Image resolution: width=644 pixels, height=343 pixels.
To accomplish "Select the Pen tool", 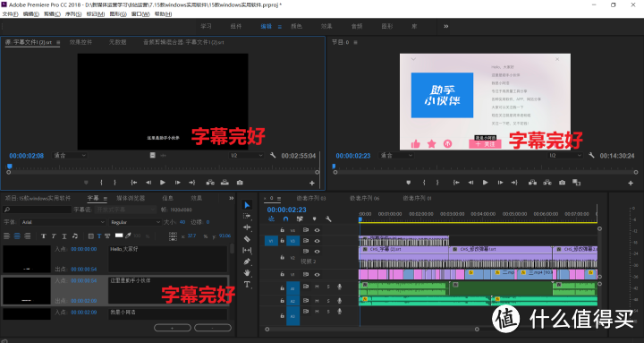I will 247,262.
